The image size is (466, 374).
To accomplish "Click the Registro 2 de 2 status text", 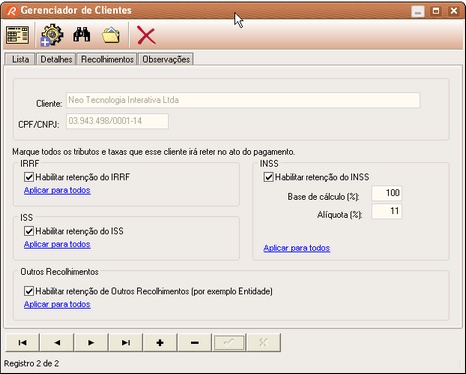I will [31, 363].
